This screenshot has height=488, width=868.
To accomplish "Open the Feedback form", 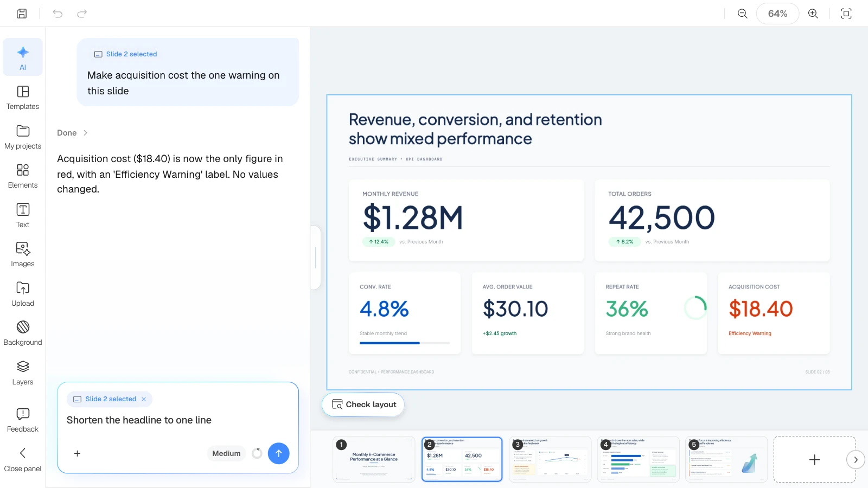I will coord(23,420).
